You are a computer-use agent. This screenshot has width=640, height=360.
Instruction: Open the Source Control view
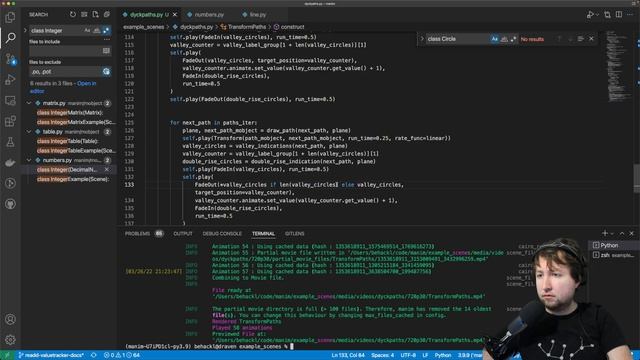pos(10,59)
